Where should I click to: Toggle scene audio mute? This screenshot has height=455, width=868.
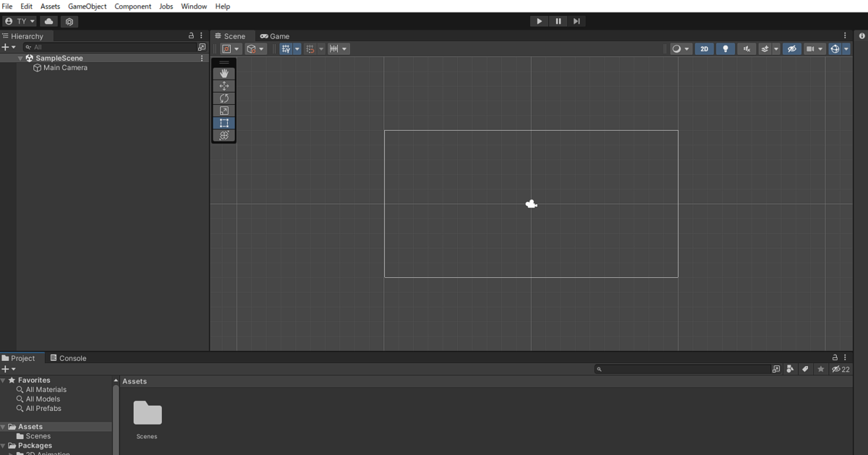tap(746, 48)
